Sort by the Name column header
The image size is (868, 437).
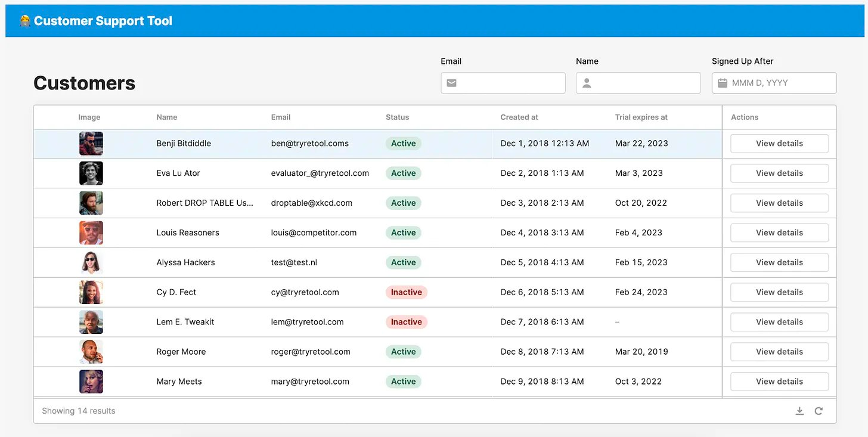pos(167,117)
